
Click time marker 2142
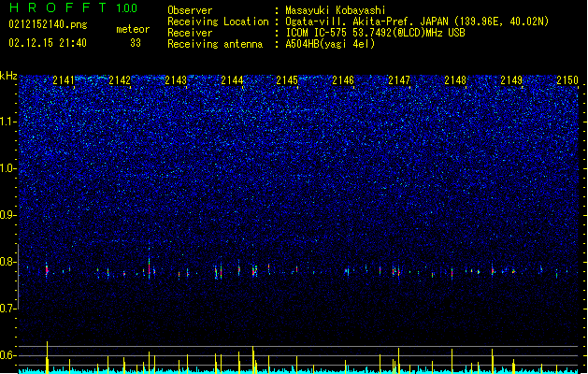(x=120, y=80)
